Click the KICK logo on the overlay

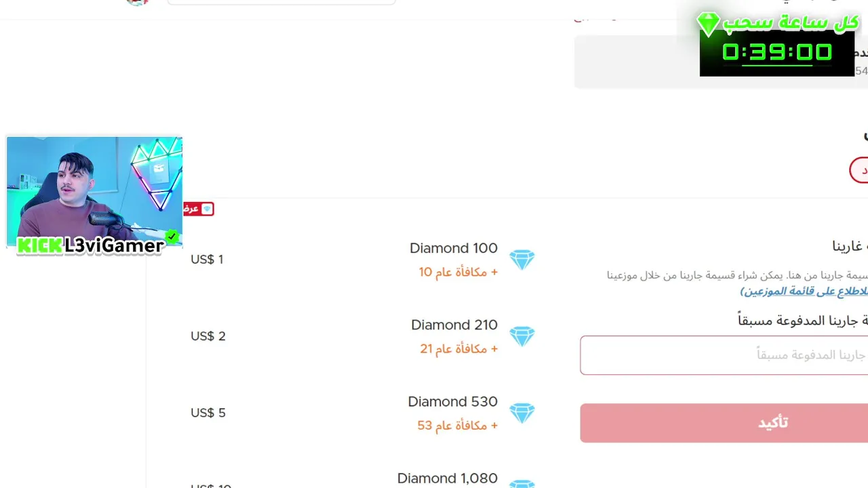click(39, 245)
